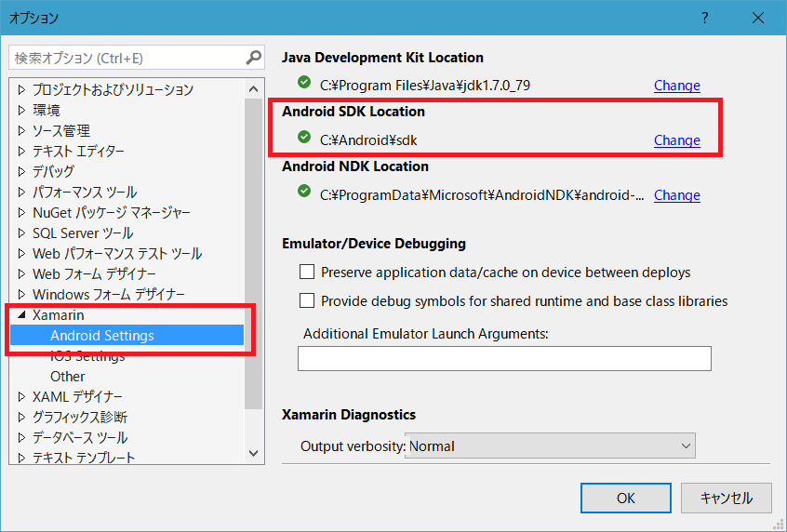Select Windows フォーム デザイナー item
Image resolution: width=787 pixels, height=532 pixels.
(x=109, y=294)
